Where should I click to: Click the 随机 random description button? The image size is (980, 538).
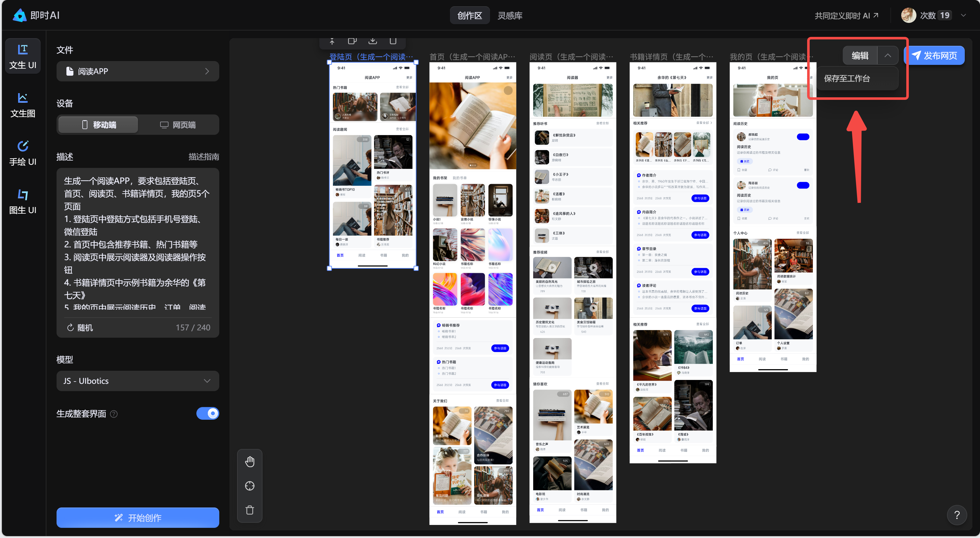[x=80, y=328]
